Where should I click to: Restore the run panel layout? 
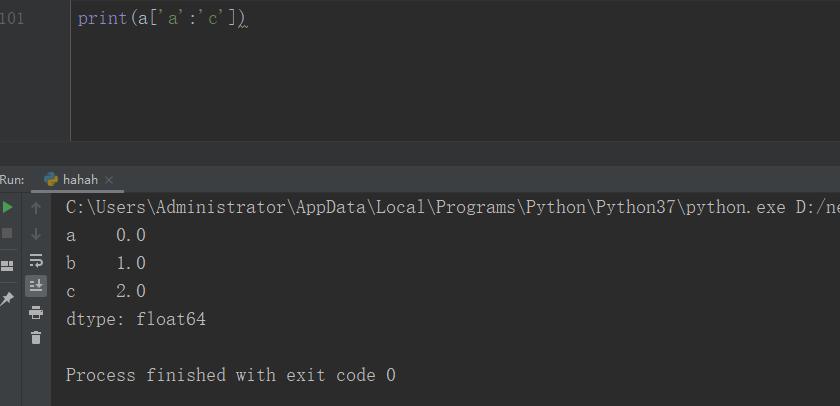coord(7,266)
